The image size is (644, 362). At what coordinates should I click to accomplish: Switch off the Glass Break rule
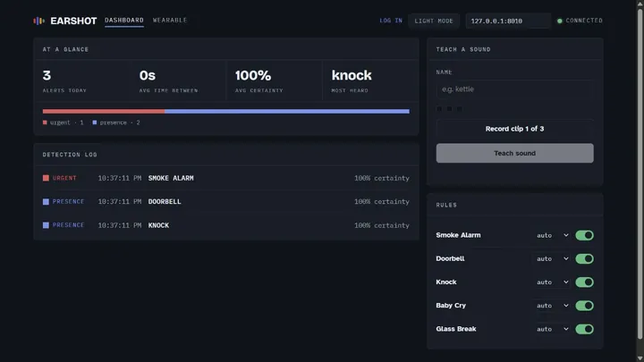tap(584, 329)
